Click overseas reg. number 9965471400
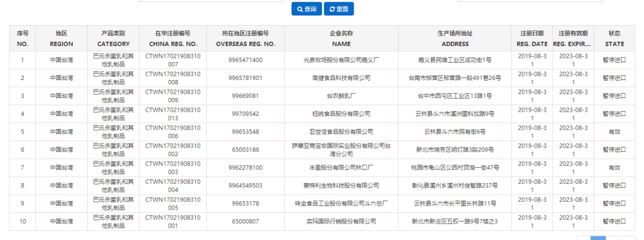The height and width of the screenshot is (240, 644). click(246, 60)
